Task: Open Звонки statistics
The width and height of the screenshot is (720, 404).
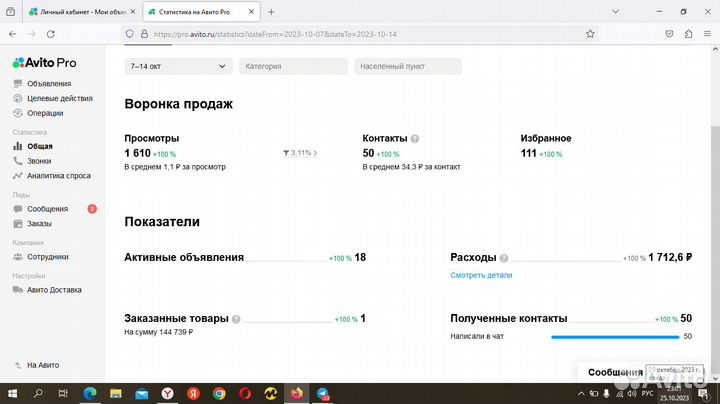Action: 39,161
